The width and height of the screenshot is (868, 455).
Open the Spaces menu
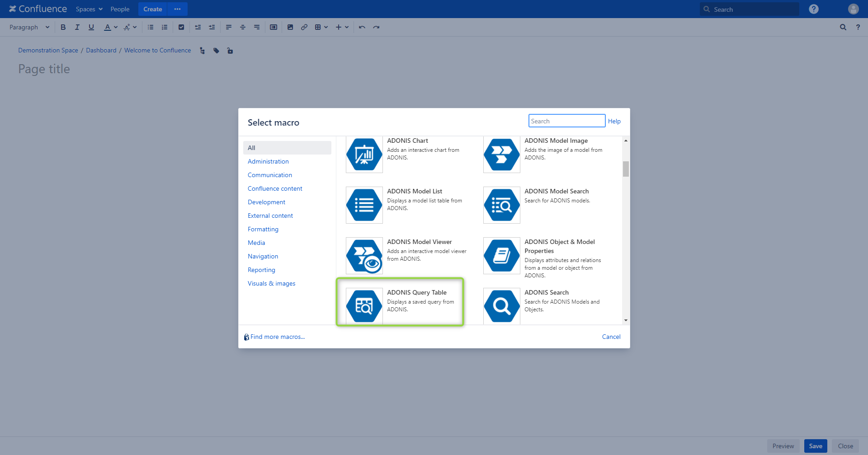(89, 9)
